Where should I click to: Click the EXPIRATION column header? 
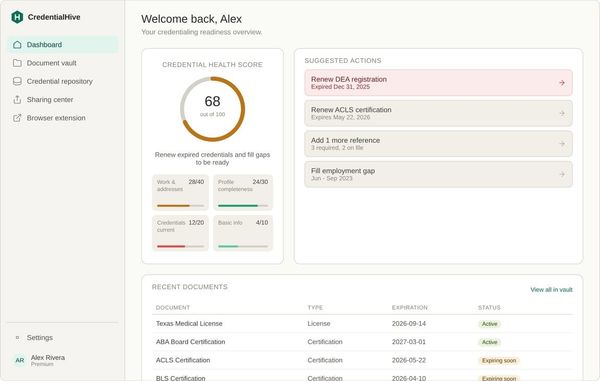point(409,308)
